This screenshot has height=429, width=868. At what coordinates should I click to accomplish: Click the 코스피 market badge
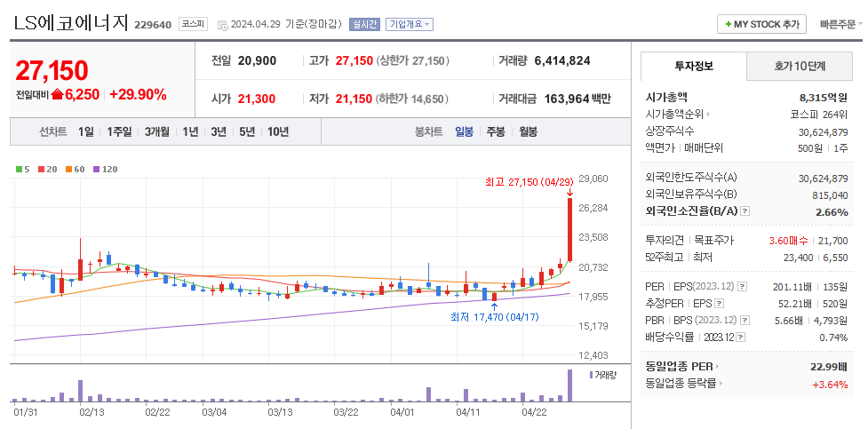click(x=192, y=24)
